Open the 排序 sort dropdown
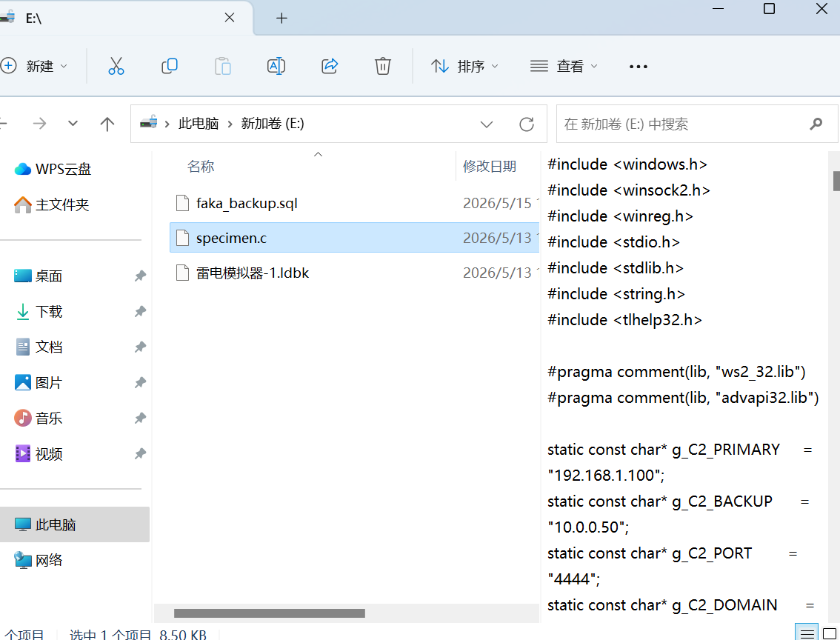 (464, 66)
